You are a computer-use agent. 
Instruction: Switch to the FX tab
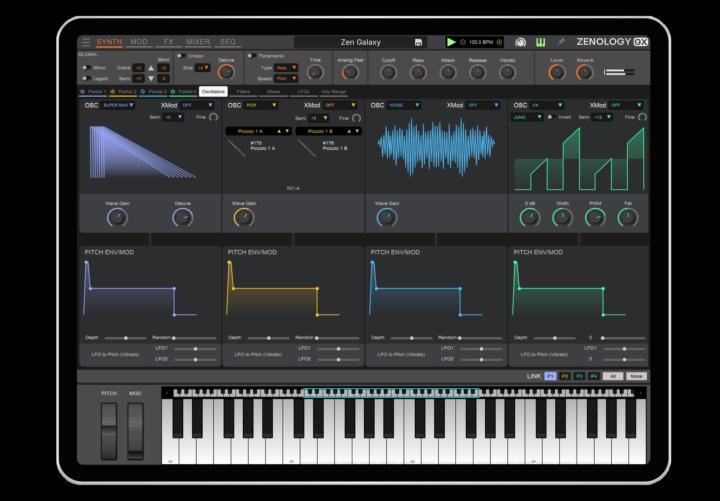(x=169, y=42)
